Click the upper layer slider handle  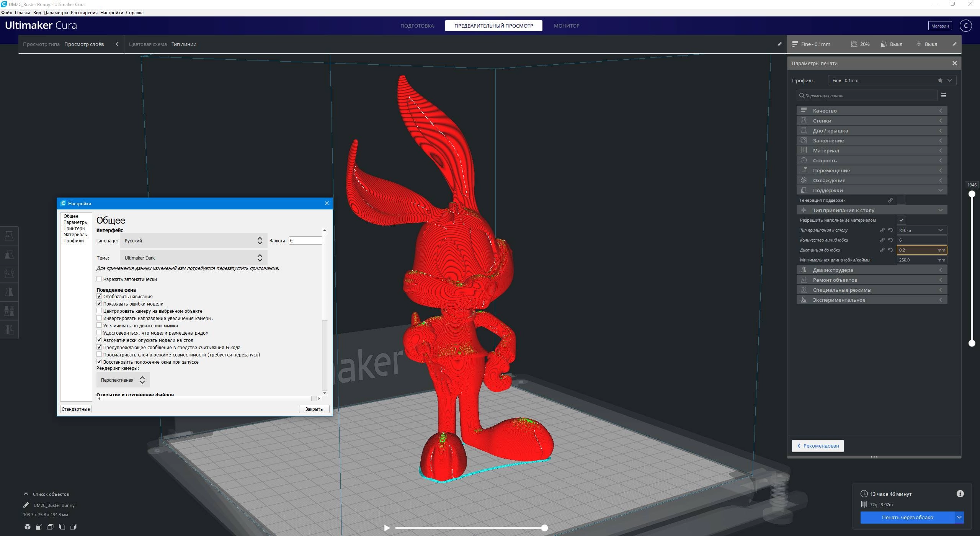[972, 194]
